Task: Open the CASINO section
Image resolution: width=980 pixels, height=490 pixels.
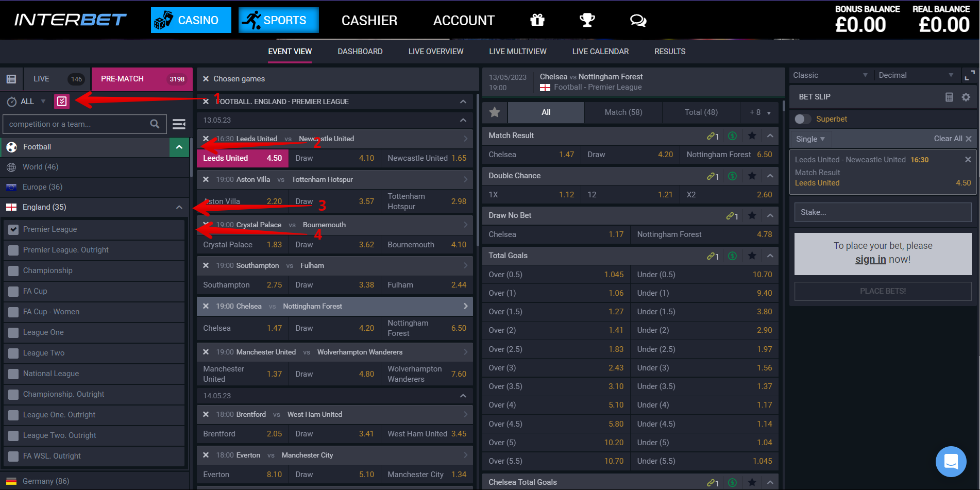Action: [191, 20]
